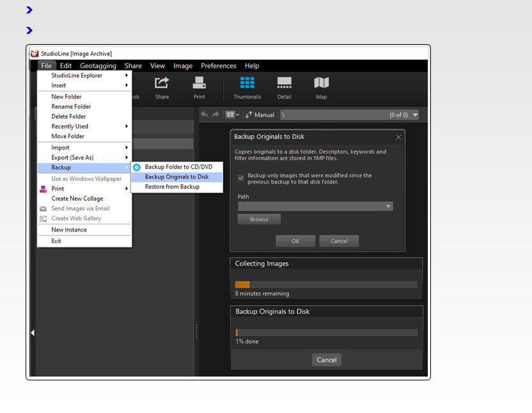Image resolution: width=532 pixels, height=413 pixels.
Task: Cancel the backup progress
Action: (x=326, y=360)
